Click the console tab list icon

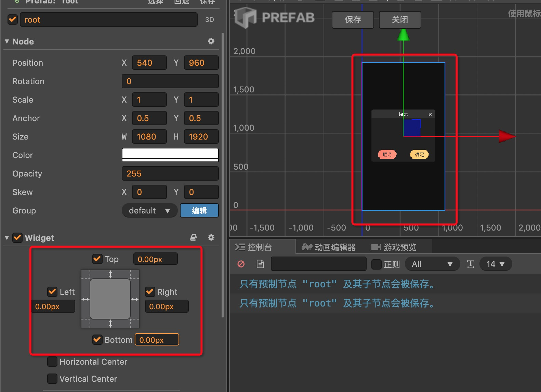point(240,247)
